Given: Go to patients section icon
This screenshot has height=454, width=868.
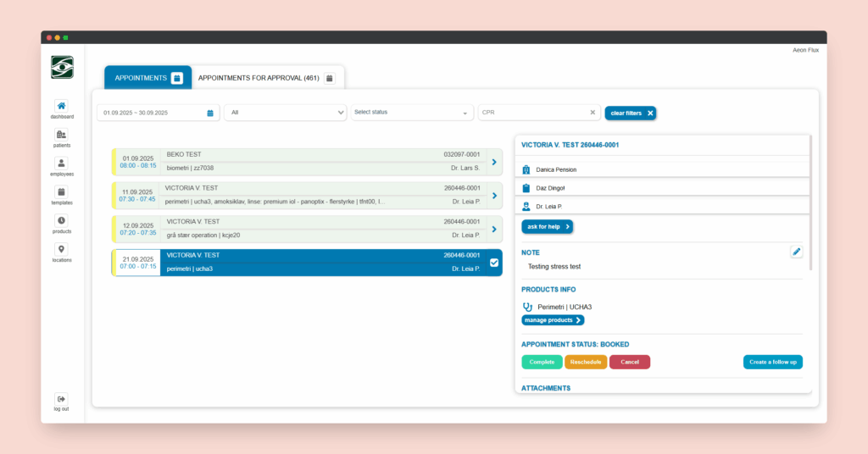Looking at the screenshot, I should click(61, 135).
